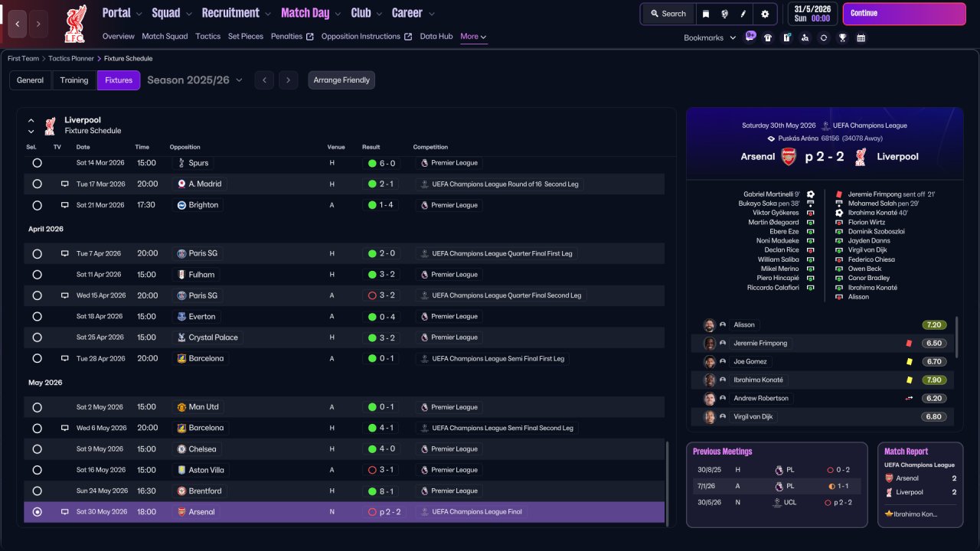Select the radio button for the A. Madrid fixture
Viewport: 980px width, 551px height.
click(x=37, y=184)
